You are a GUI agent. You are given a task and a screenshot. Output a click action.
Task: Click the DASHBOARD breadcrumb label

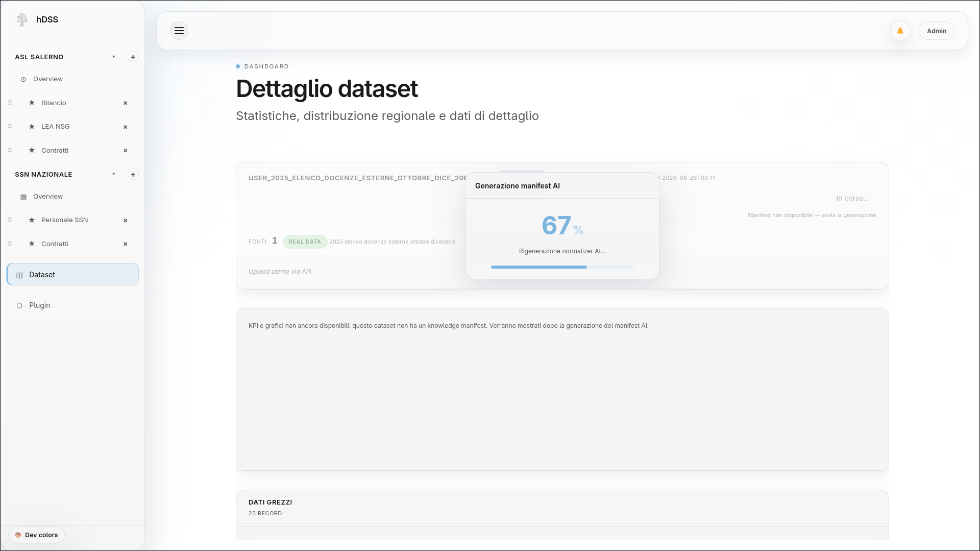point(266,66)
